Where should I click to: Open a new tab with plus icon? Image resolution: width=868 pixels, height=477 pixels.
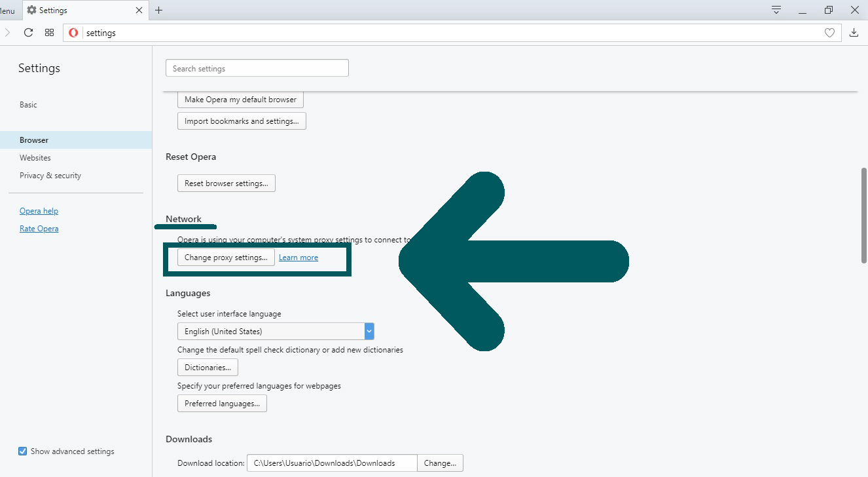pos(158,10)
